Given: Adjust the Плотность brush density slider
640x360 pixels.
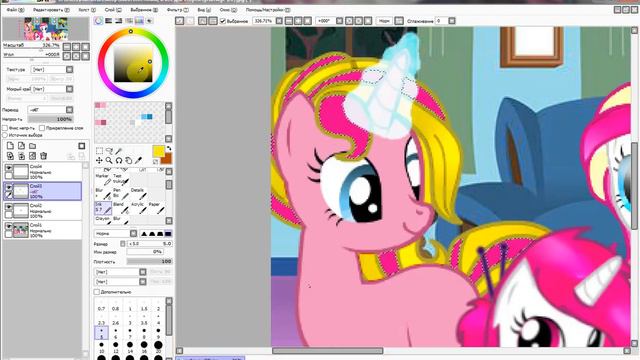Looking at the screenshot, I should point(149,262).
